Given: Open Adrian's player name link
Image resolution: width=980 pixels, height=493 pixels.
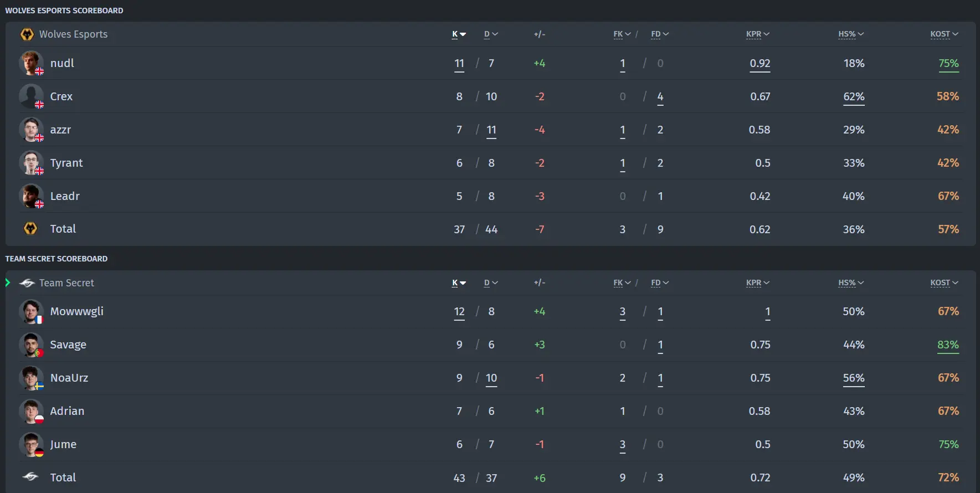Looking at the screenshot, I should tap(67, 411).
